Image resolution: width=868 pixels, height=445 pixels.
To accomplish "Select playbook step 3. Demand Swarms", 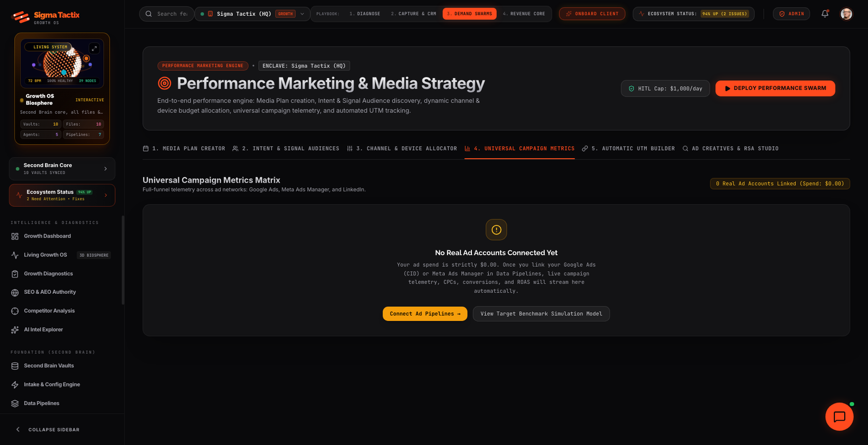I will point(469,14).
